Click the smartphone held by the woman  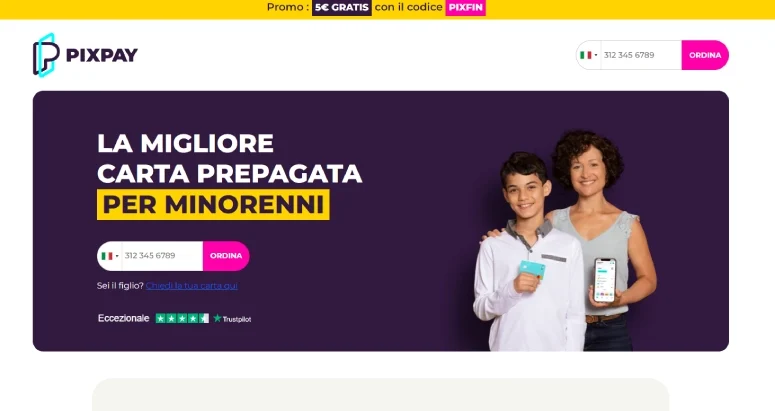point(605,280)
